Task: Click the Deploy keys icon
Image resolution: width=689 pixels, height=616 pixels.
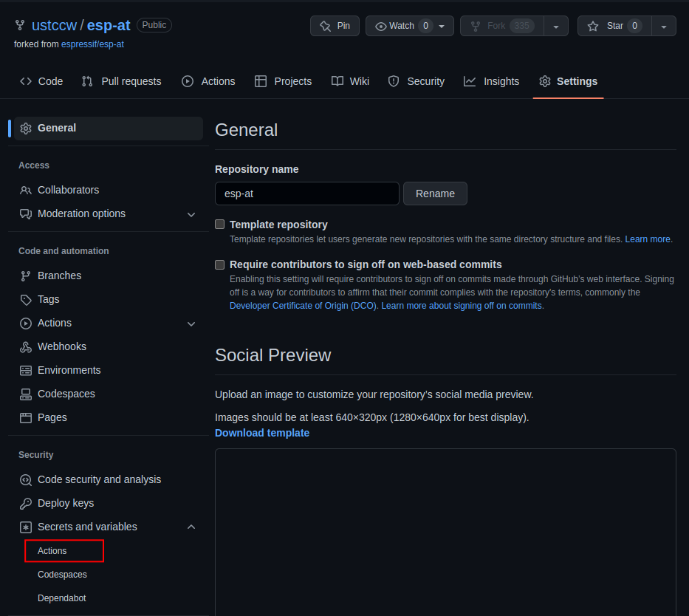Action: coord(26,503)
